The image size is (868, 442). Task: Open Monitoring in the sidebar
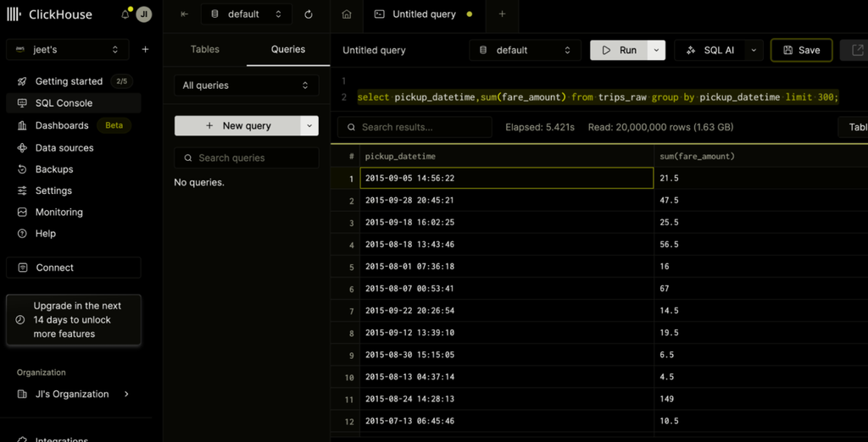point(58,212)
